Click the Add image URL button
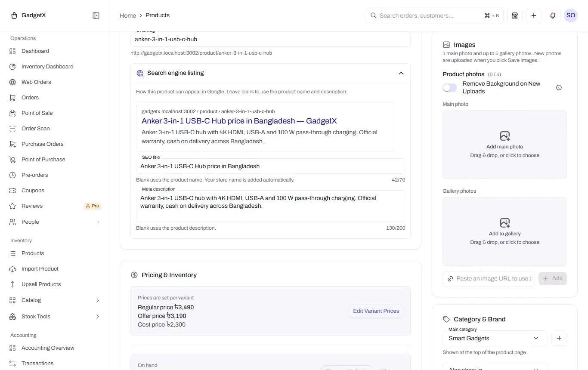The height and width of the screenshot is (370, 588). pyautogui.click(x=553, y=278)
